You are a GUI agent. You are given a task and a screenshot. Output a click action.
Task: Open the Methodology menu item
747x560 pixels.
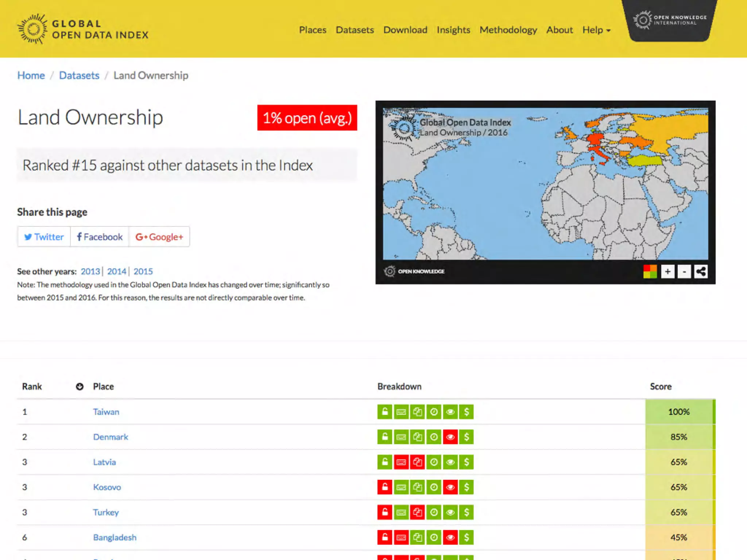(x=508, y=30)
